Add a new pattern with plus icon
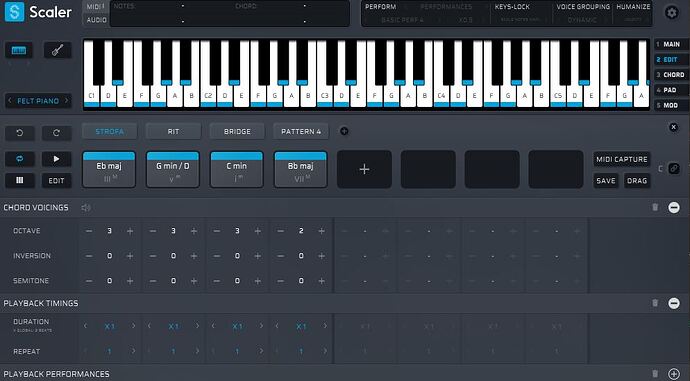Image resolution: width=690 pixels, height=381 pixels. 344,131
